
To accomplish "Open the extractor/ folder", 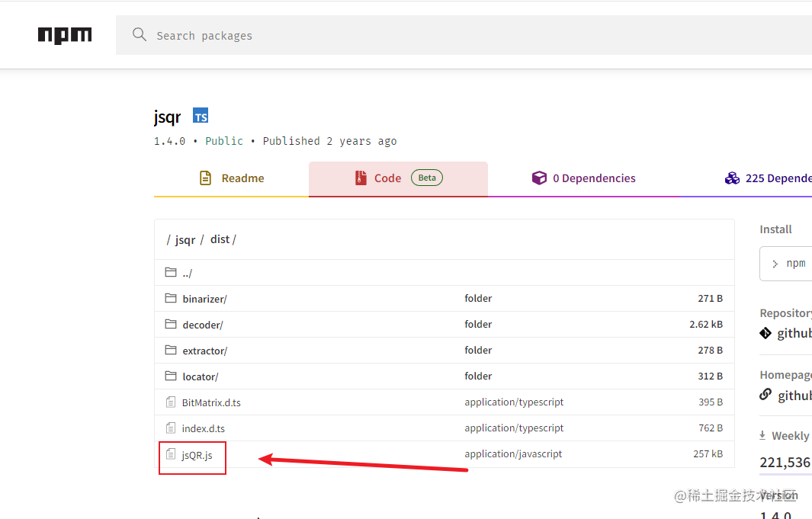I will tap(204, 351).
